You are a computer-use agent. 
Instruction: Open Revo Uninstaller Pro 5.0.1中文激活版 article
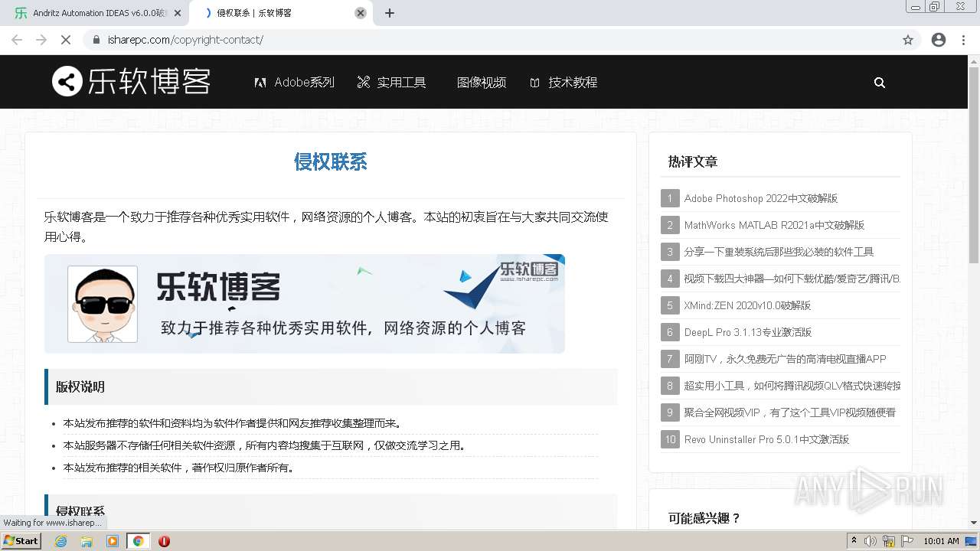766,439
